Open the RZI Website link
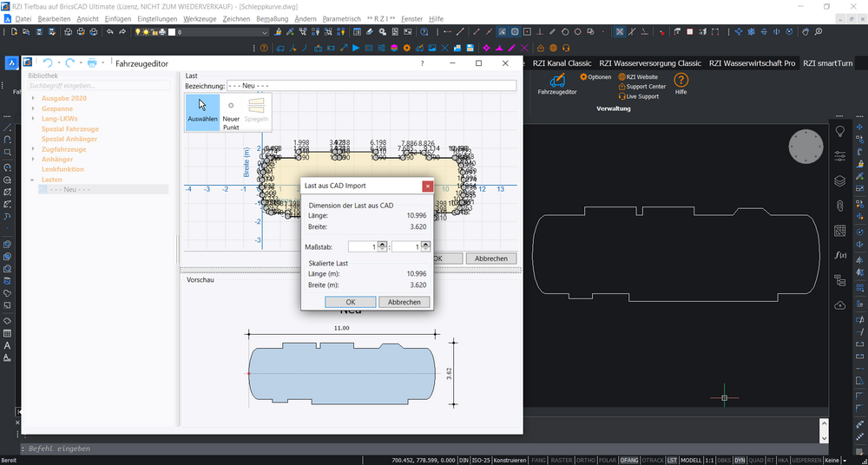The height and width of the screenshot is (465, 868). [638, 77]
